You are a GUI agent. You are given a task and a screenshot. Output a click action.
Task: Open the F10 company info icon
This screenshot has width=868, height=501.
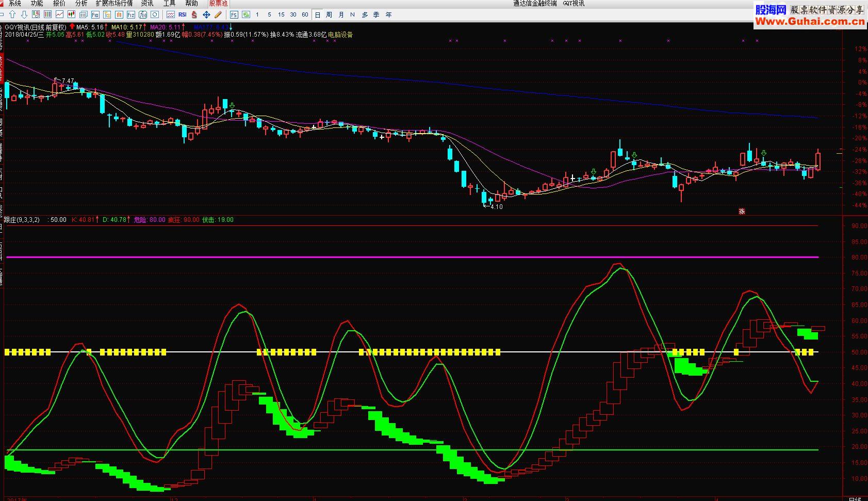95,14
